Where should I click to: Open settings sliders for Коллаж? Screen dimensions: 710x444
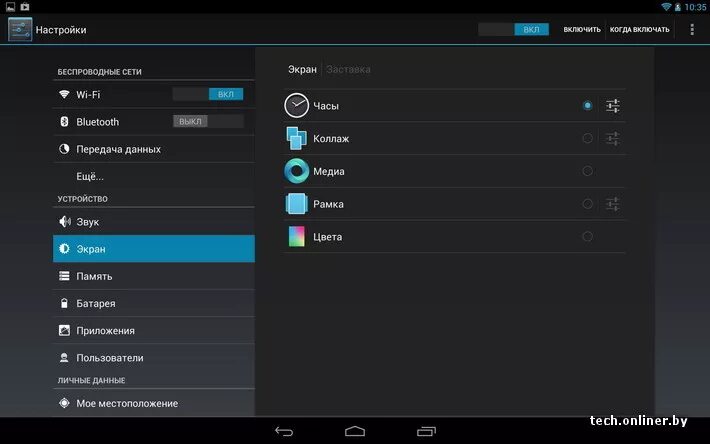pos(613,138)
